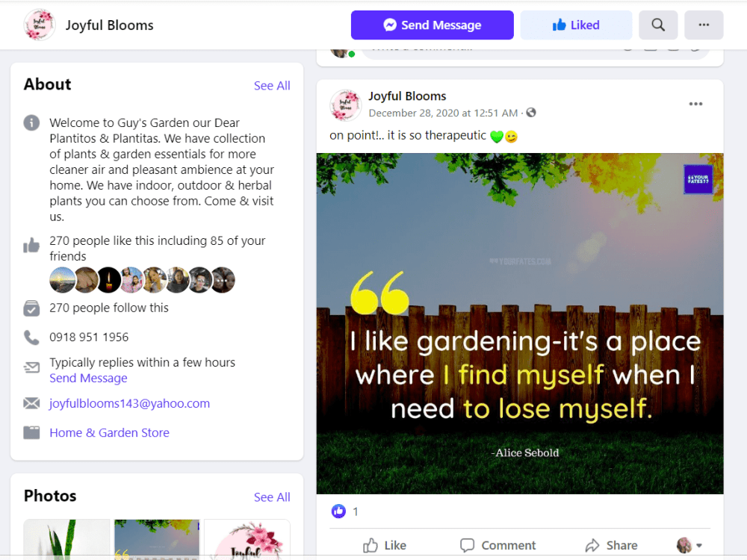Click the messaging icon beside Typically replies
This screenshot has width=747, height=560.
[31, 367]
